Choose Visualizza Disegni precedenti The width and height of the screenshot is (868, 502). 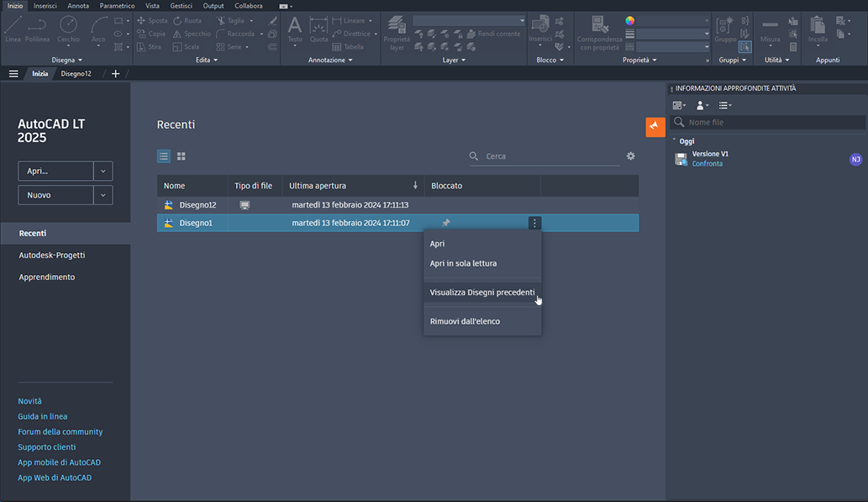(482, 292)
